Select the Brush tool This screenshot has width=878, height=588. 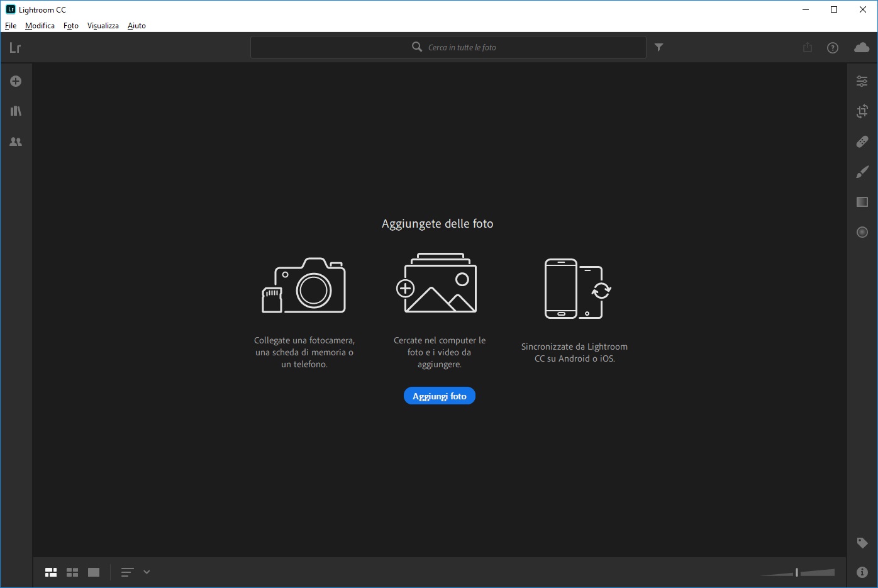862,172
